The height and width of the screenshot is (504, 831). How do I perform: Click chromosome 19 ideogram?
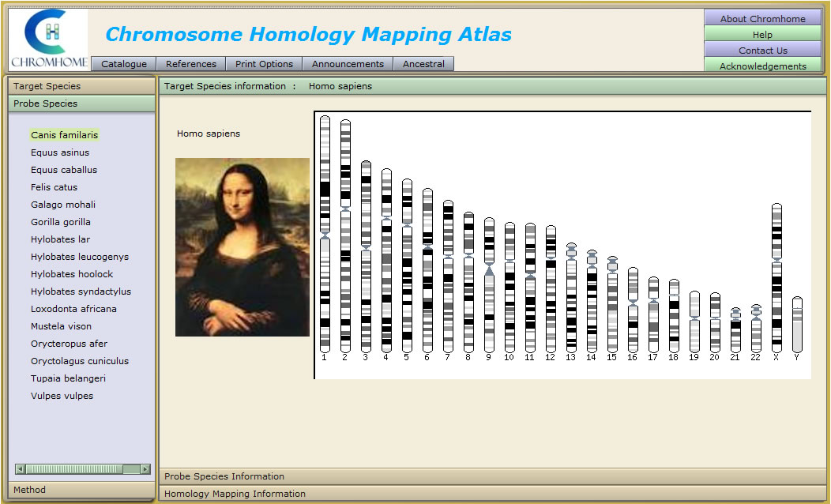694,322
